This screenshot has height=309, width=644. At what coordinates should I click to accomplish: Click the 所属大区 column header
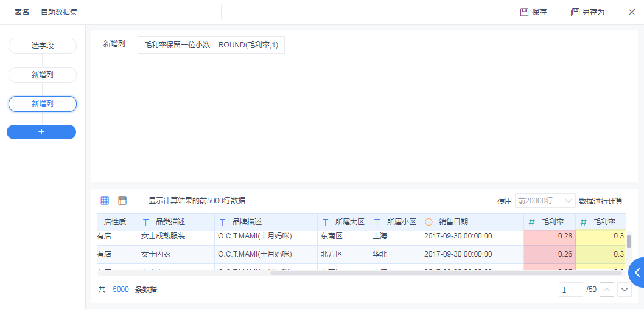(x=343, y=222)
